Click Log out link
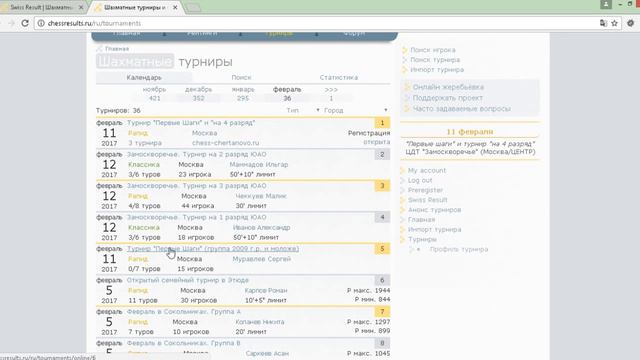 point(420,180)
